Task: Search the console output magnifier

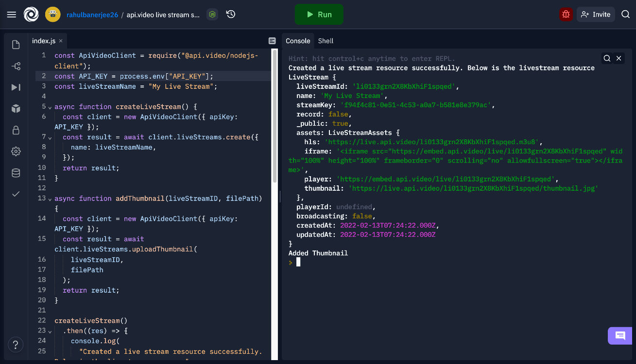Action: [x=607, y=58]
